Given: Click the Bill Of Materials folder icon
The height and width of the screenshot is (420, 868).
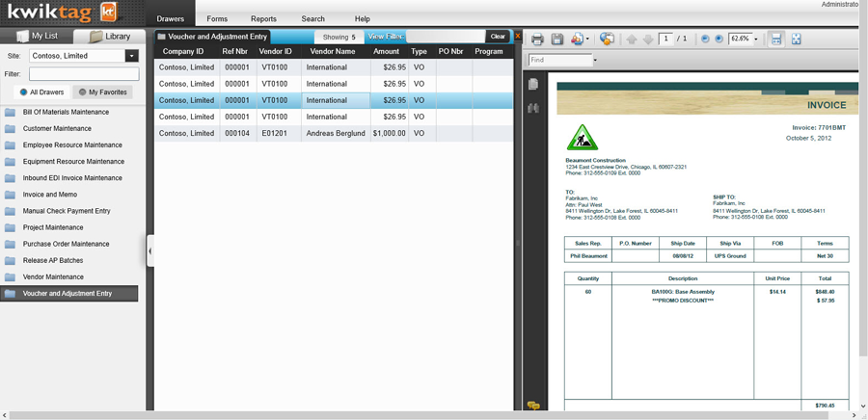Looking at the screenshot, I should 10,112.
